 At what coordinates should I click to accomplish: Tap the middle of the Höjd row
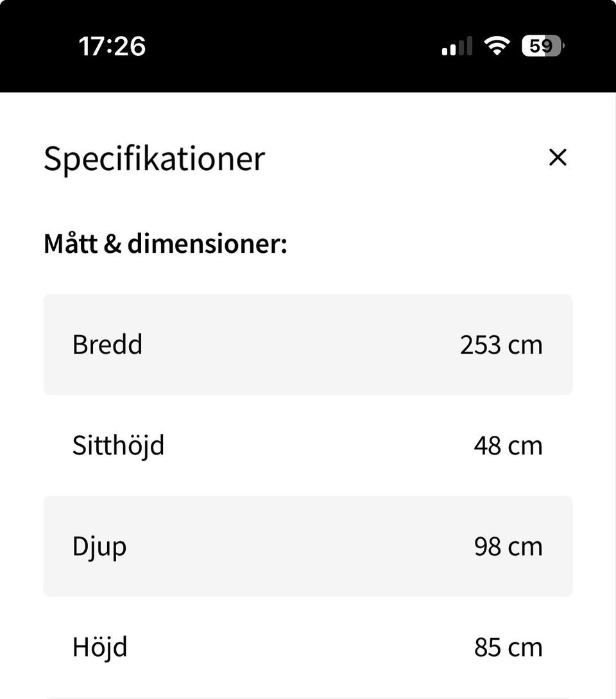(x=308, y=647)
